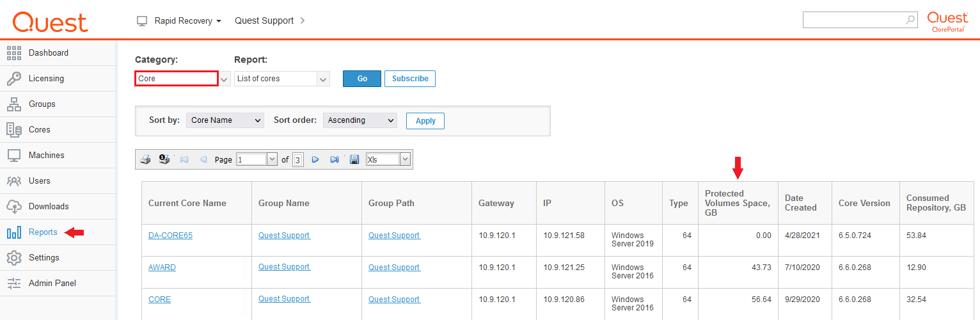Print current page icon in report toolbar
The width and height of the screenshot is (980, 320).
(164, 159)
